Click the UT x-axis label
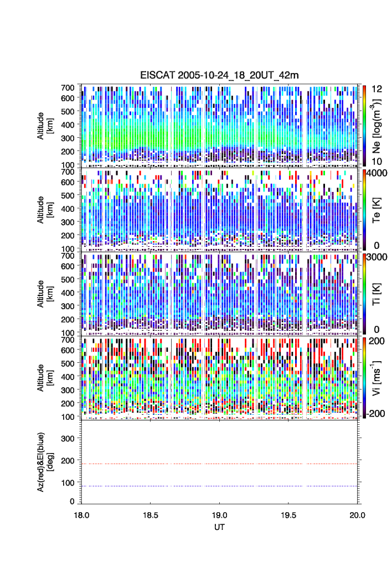Viewport: 392px width, 588px height. pyautogui.click(x=220, y=527)
